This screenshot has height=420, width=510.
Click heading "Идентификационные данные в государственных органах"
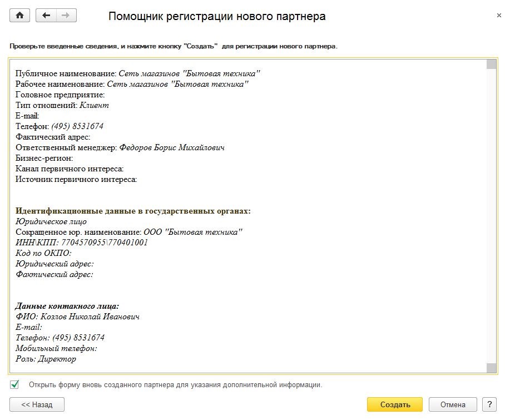click(x=133, y=211)
